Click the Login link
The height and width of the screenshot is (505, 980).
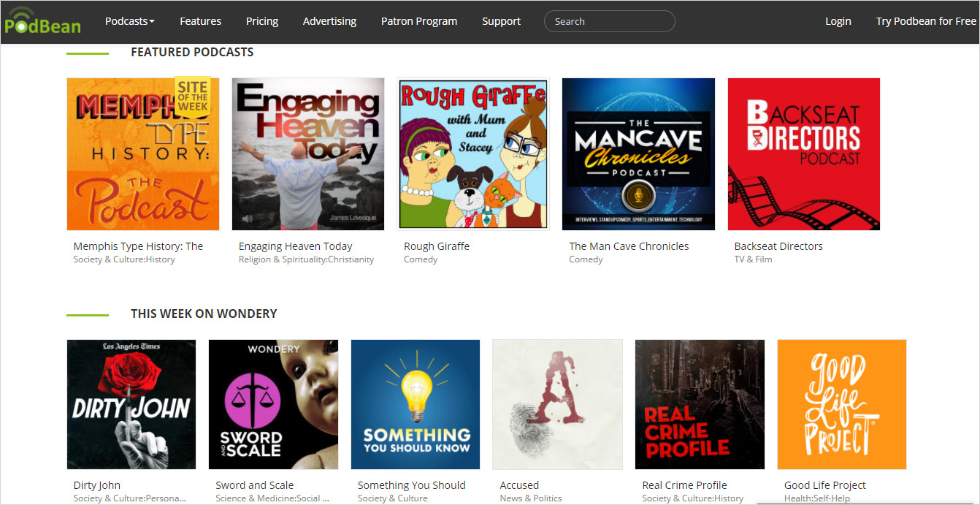(838, 21)
